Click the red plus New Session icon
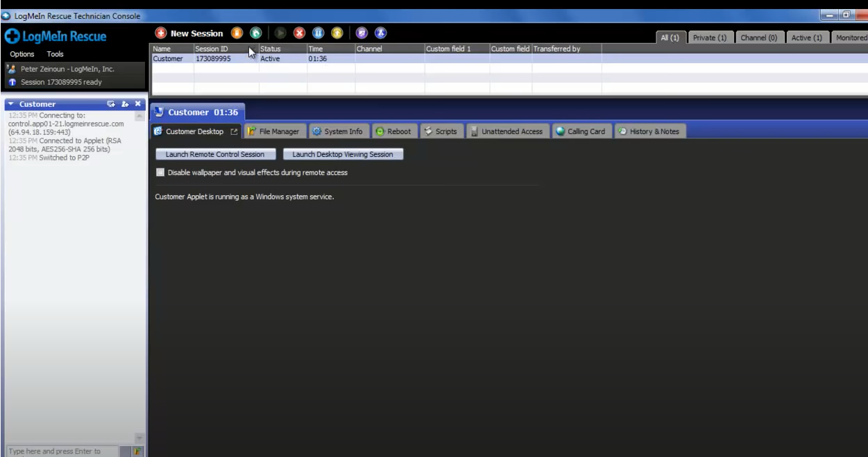The height and width of the screenshot is (457, 868). pyautogui.click(x=160, y=33)
